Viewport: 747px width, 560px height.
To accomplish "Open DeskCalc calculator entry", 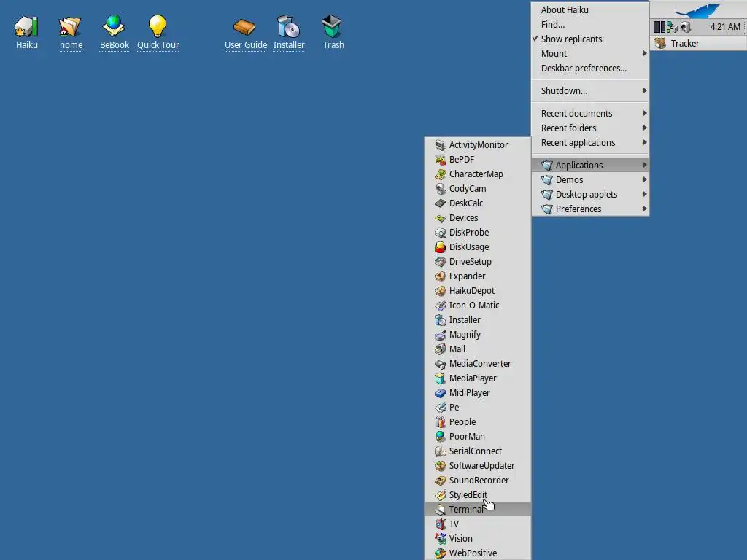I will click(478, 203).
